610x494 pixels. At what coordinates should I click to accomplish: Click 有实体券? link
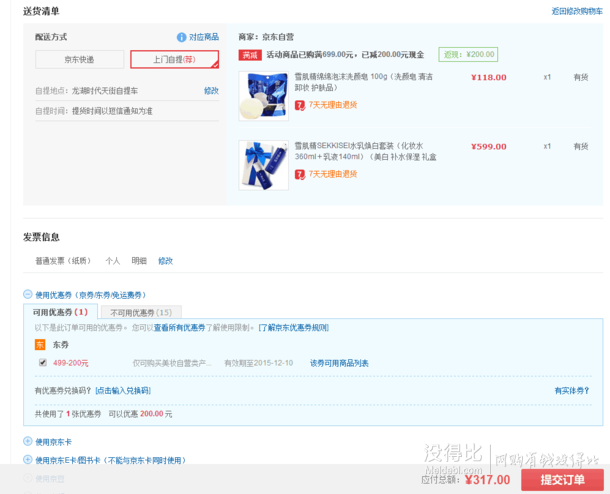coord(572,391)
